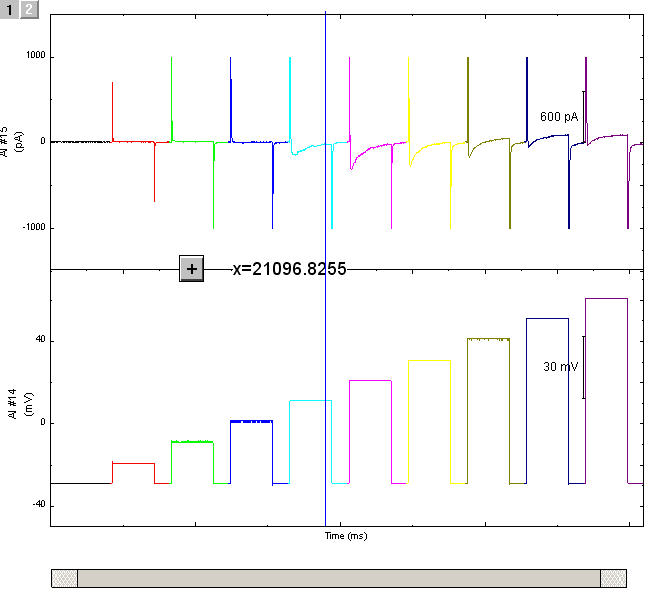Click the x=21096.8255 cursor readout
Viewport: 652px width, 593px height.
(x=289, y=269)
